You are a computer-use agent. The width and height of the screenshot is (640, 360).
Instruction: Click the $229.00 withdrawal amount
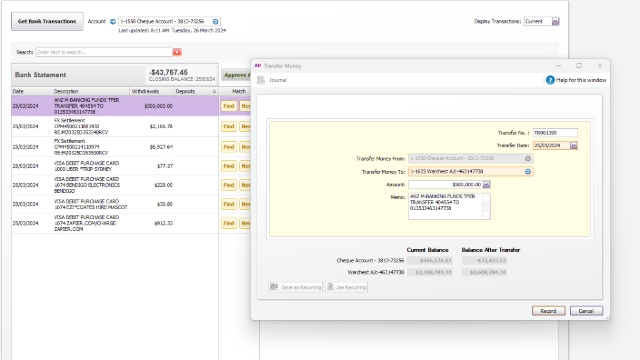163,185
